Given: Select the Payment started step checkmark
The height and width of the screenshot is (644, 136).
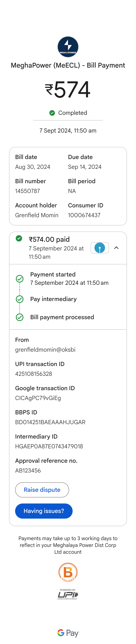Looking at the screenshot, I should 20,279.
